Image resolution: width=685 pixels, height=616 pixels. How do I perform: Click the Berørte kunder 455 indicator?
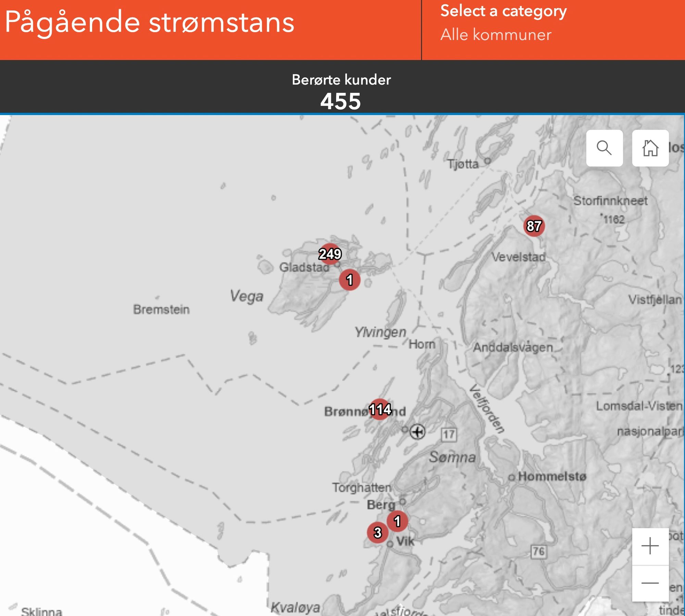click(341, 92)
